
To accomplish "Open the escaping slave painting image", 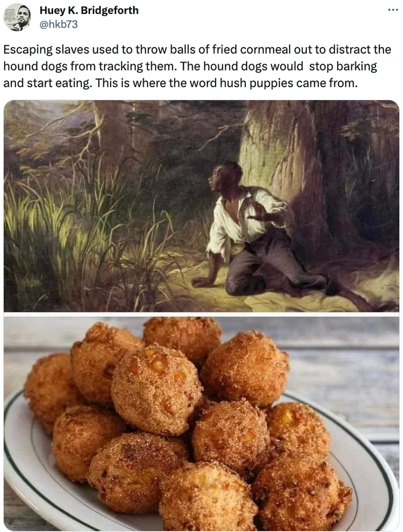I will pos(201,205).
